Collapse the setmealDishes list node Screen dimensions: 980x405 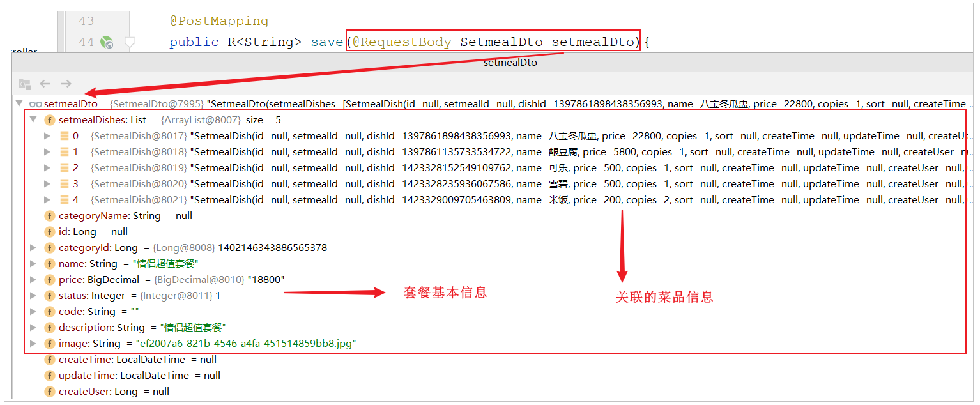click(34, 120)
